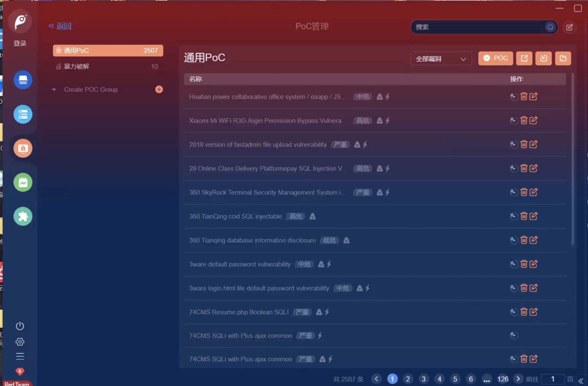Edit the 74CMS Resume.php Boolean SQLI PoC

[x=533, y=312]
